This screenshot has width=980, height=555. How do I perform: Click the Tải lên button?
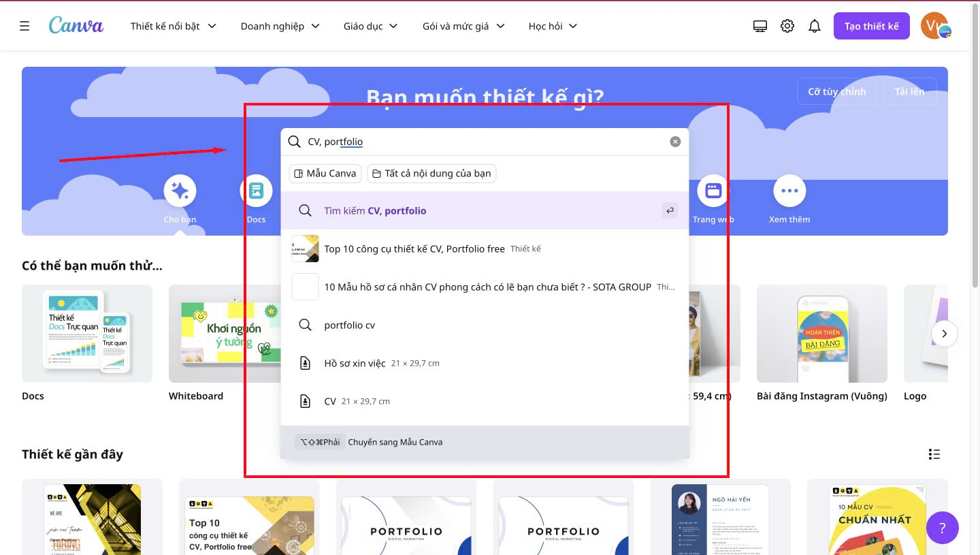910,91
